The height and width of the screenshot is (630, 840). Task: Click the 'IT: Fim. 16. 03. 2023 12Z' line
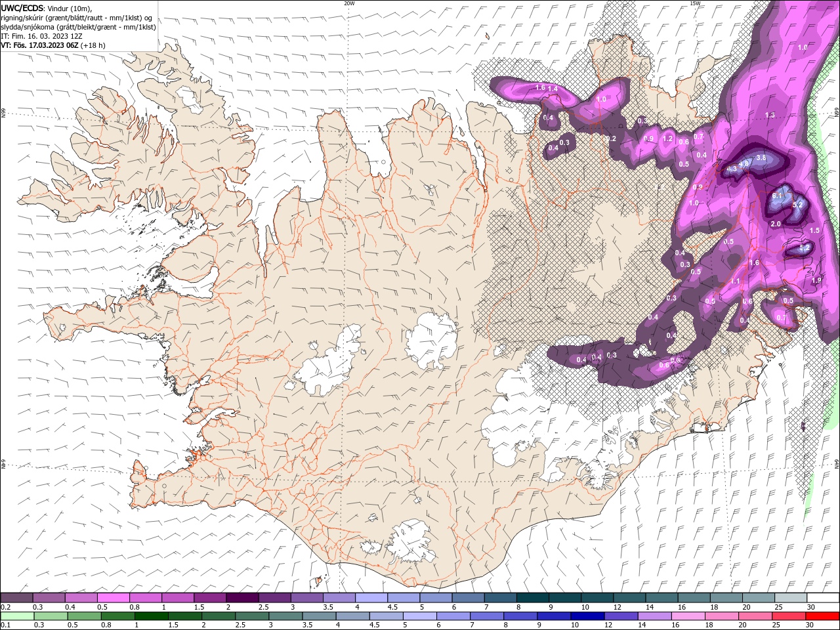pos(41,36)
